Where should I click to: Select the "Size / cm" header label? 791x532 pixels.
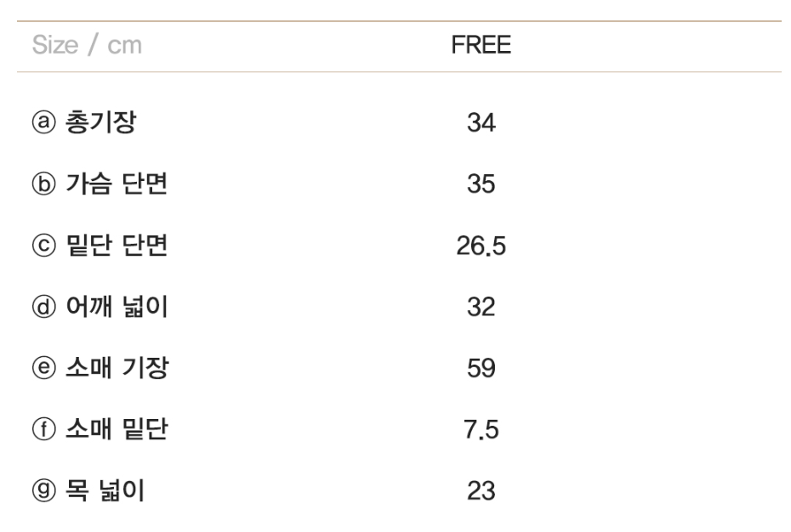pyautogui.click(x=87, y=46)
